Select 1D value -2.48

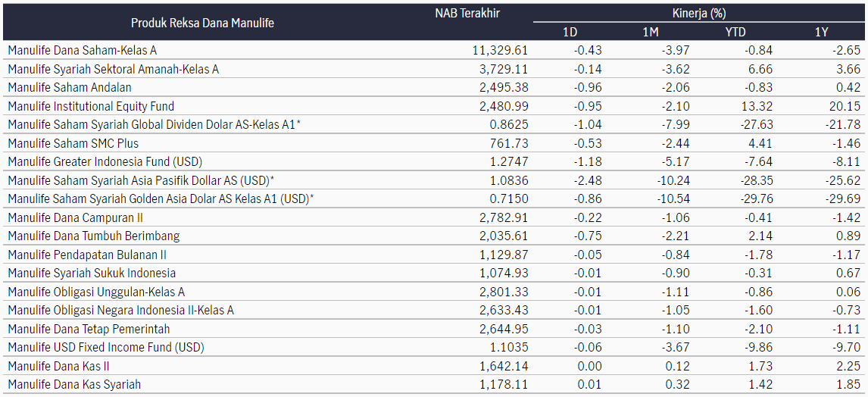587,180
